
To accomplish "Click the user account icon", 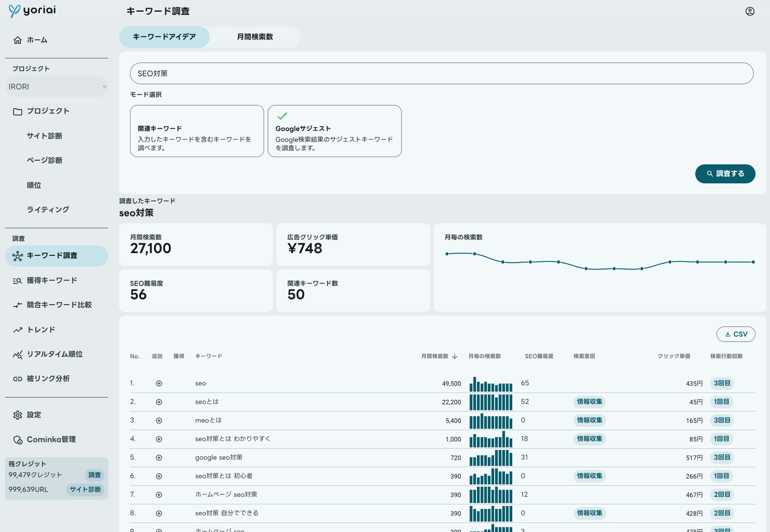I will 750,11.
